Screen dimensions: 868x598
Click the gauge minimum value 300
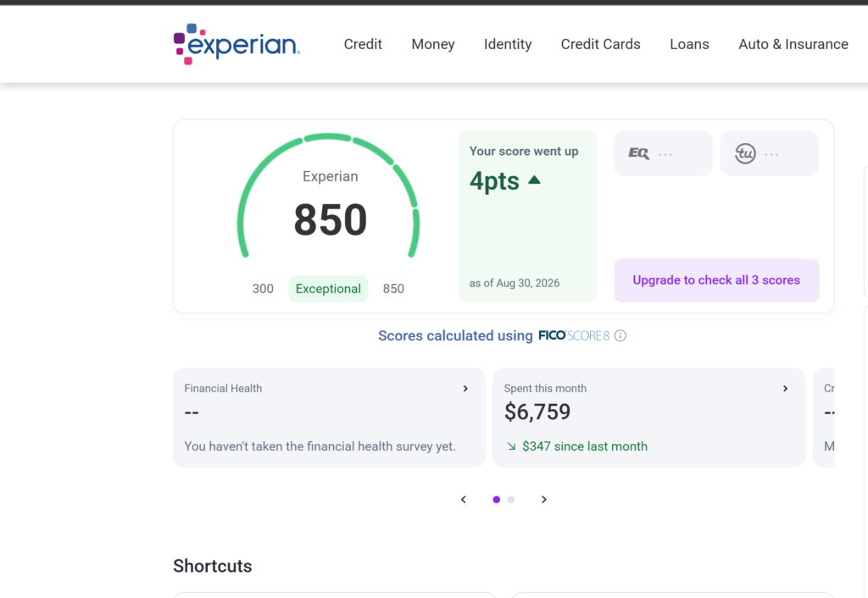[263, 289]
